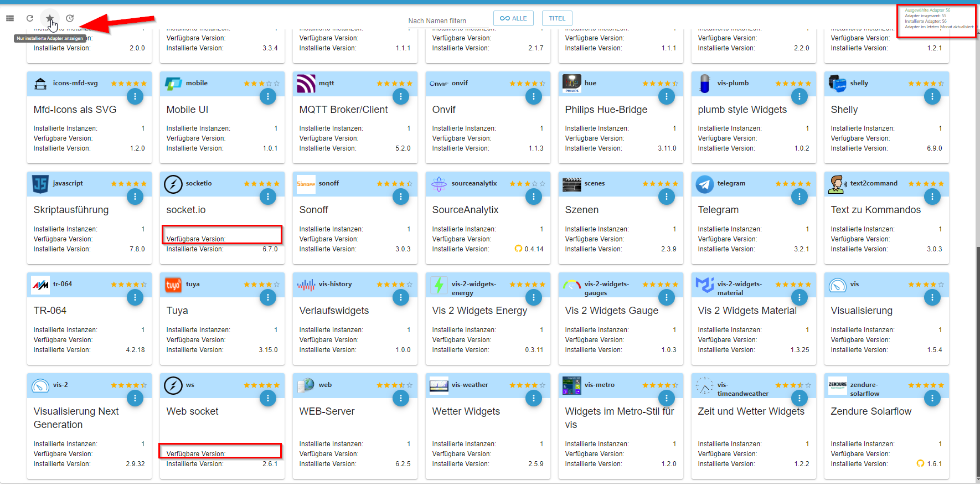Open the Vis 2 Widgets Energy menu
Screen dimensions: 980x485
click(534, 297)
